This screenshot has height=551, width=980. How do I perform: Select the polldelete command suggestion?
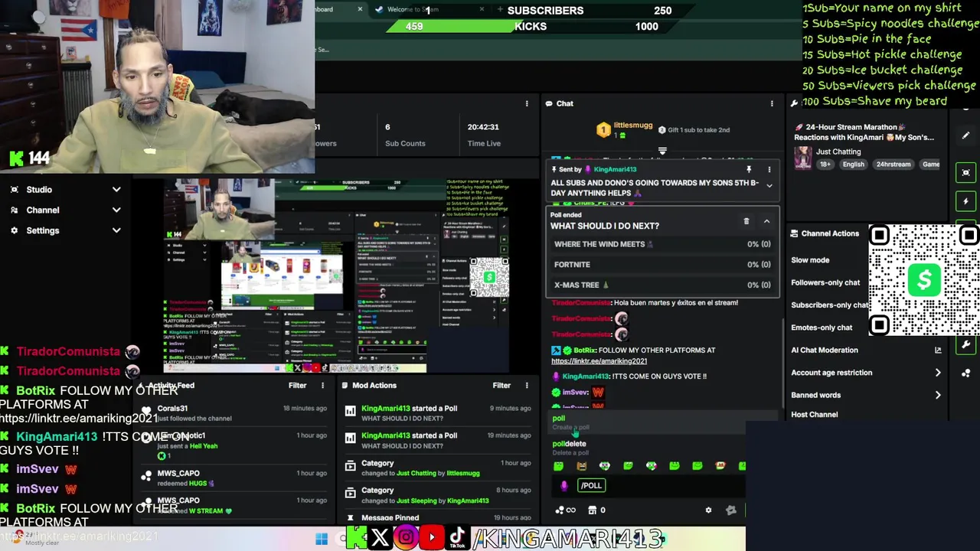647,448
